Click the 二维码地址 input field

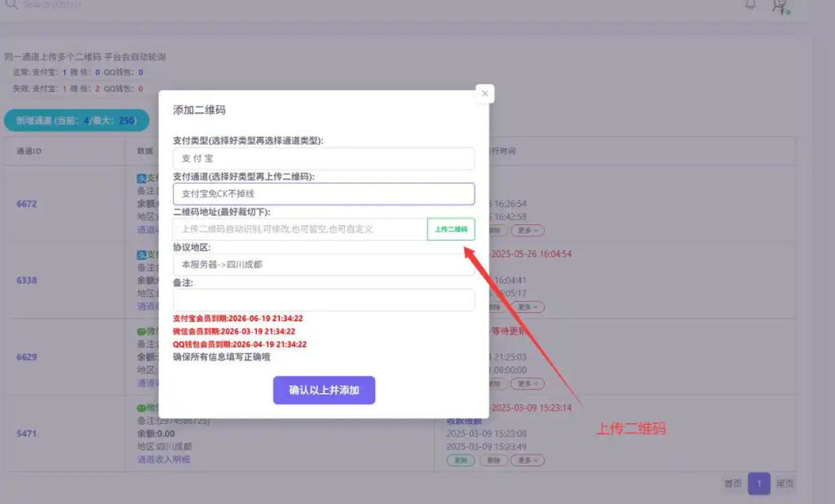click(x=300, y=229)
